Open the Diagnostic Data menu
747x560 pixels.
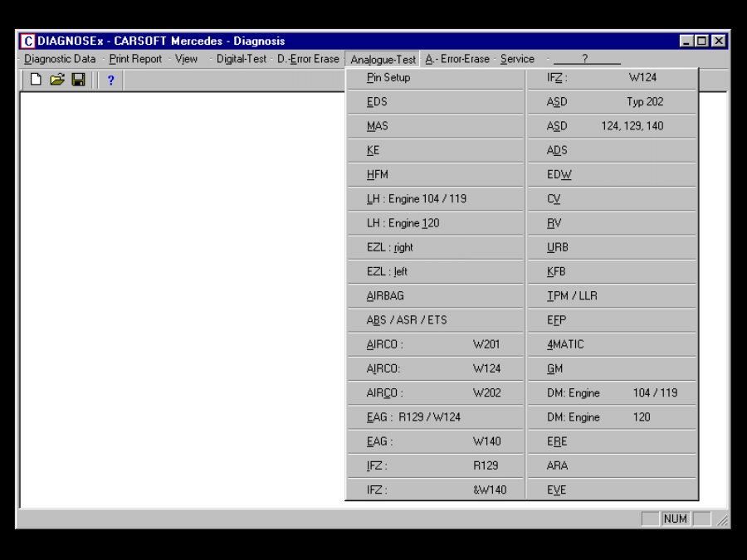tap(60, 59)
